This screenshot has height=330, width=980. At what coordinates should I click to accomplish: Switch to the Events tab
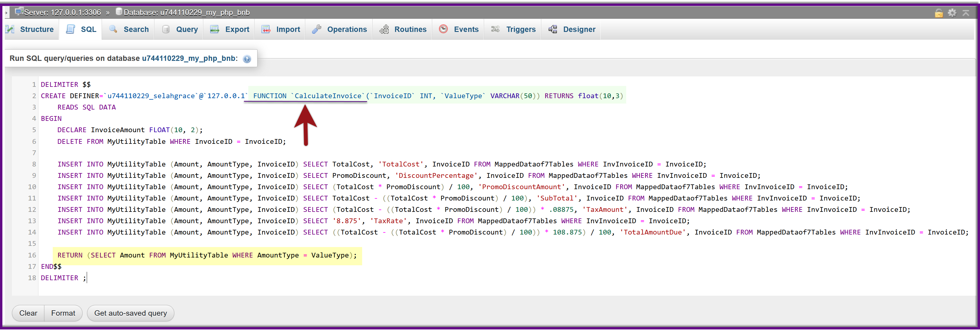pos(459,29)
